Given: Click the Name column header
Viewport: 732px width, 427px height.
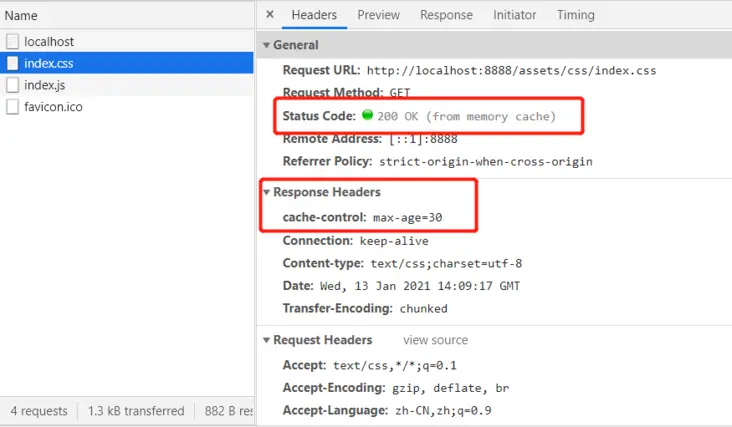Looking at the screenshot, I should (x=21, y=15).
